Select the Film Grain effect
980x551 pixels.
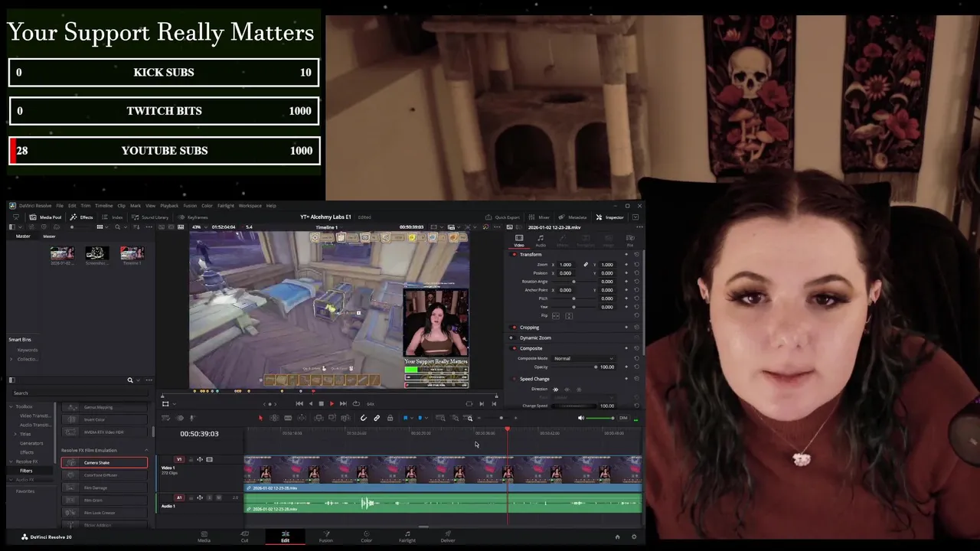[104, 500]
